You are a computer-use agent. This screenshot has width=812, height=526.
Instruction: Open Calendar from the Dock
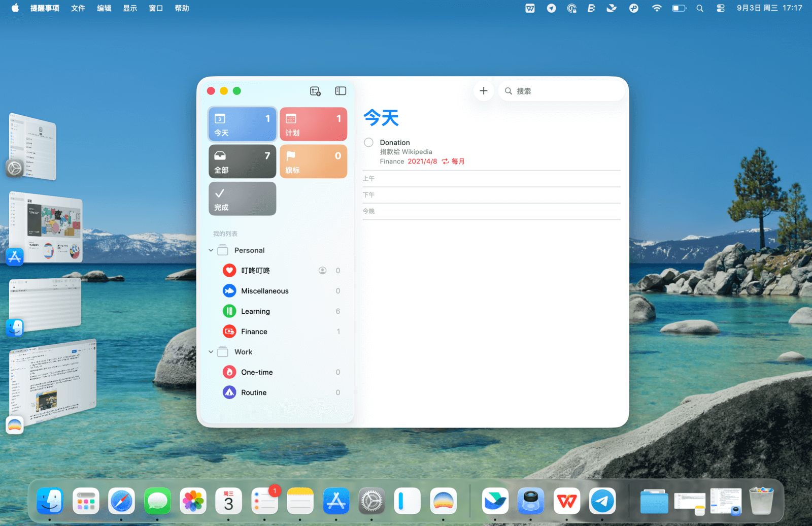coord(229,501)
